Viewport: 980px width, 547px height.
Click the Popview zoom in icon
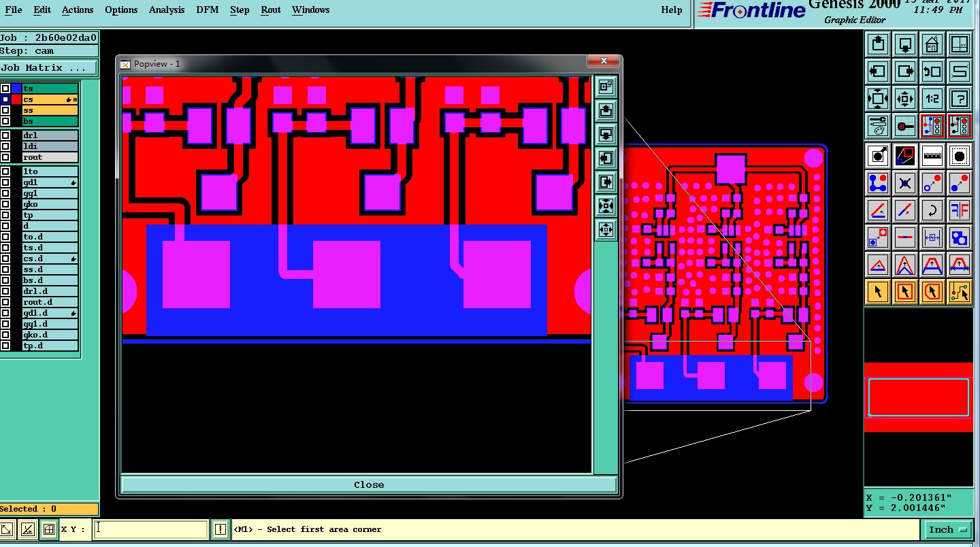606,205
